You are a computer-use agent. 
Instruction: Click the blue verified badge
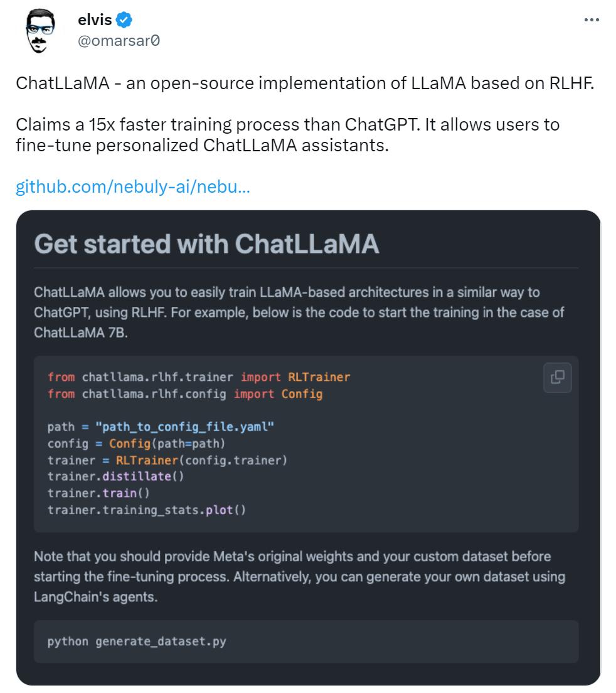[124, 20]
